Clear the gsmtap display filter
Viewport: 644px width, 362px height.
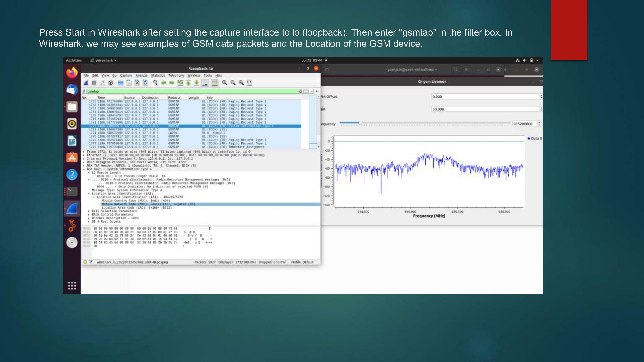click(x=300, y=91)
